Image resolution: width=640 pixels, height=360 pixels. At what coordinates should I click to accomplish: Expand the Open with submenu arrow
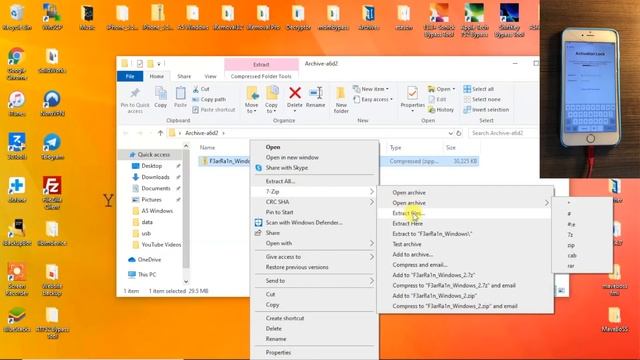point(371,243)
